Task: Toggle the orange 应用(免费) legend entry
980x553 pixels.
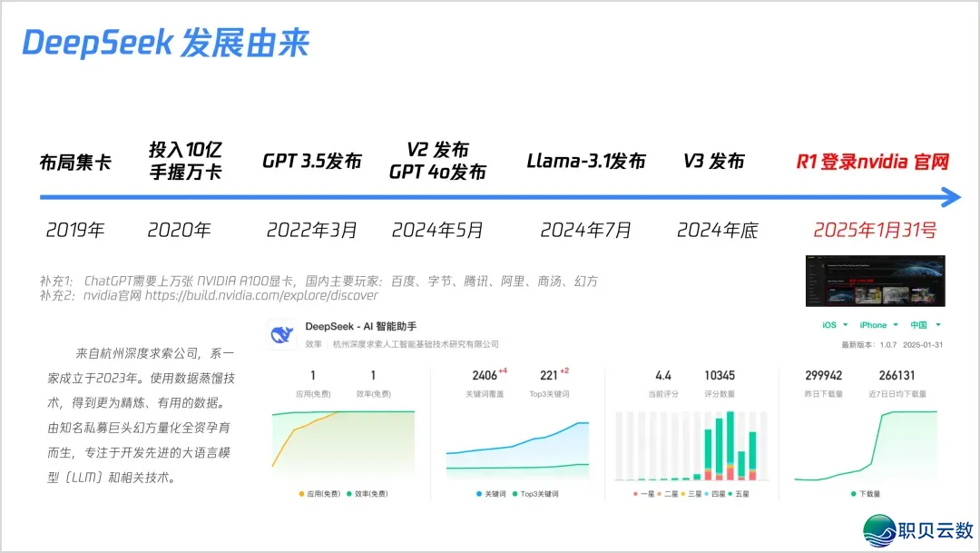Action: [319, 494]
